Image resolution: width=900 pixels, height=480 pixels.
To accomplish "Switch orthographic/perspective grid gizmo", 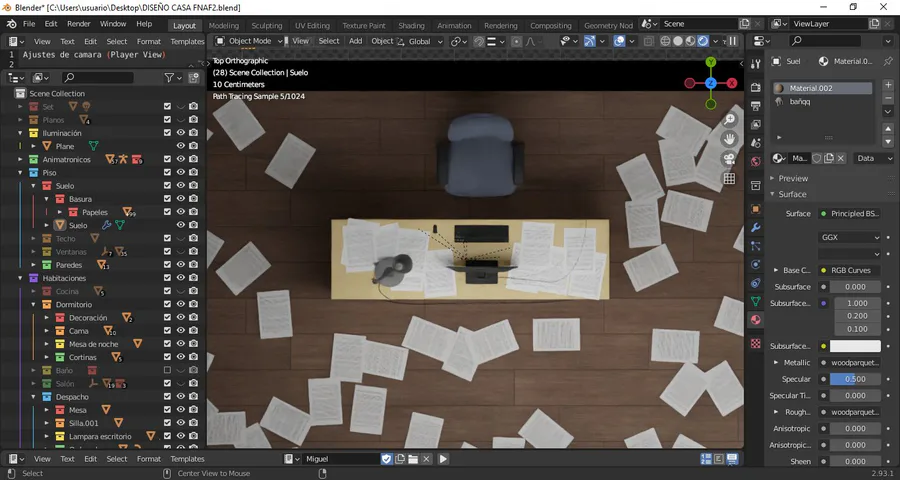I will click(729, 178).
